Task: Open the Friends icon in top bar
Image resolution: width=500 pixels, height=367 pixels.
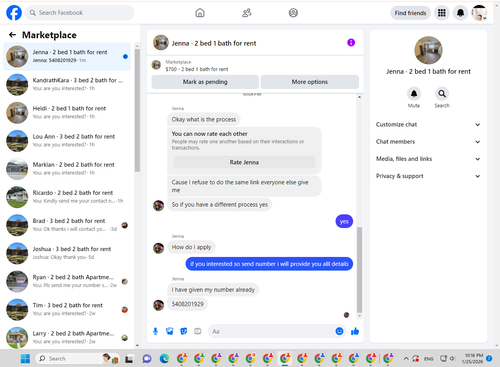Action: coord(247,13)
